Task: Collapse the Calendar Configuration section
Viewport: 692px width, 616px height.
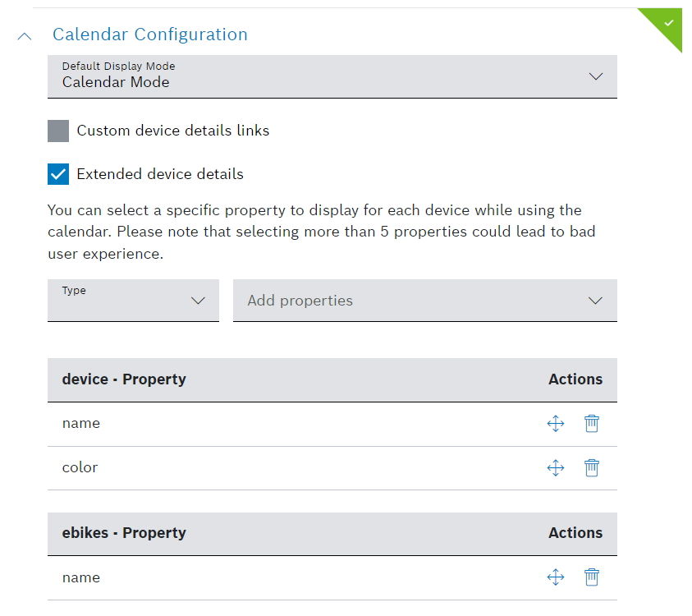Action: [x=25, y=35]
